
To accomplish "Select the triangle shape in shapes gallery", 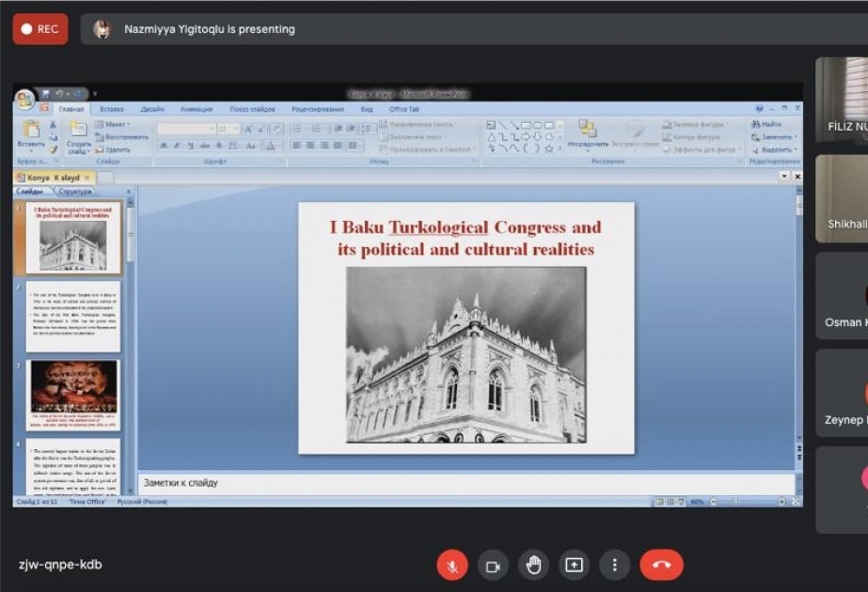I will pos(491,137).
